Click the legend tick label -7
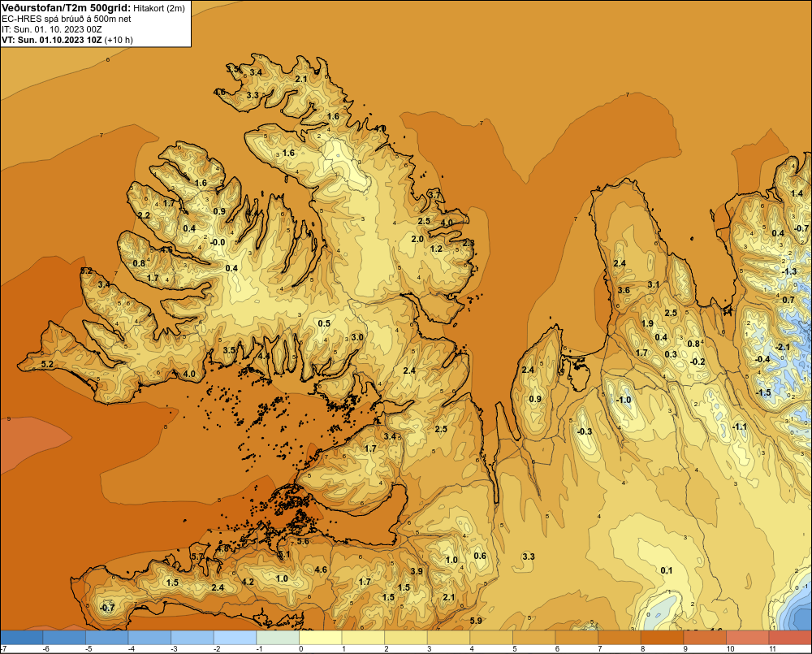 pyautogui.click(x=3, y=649)
